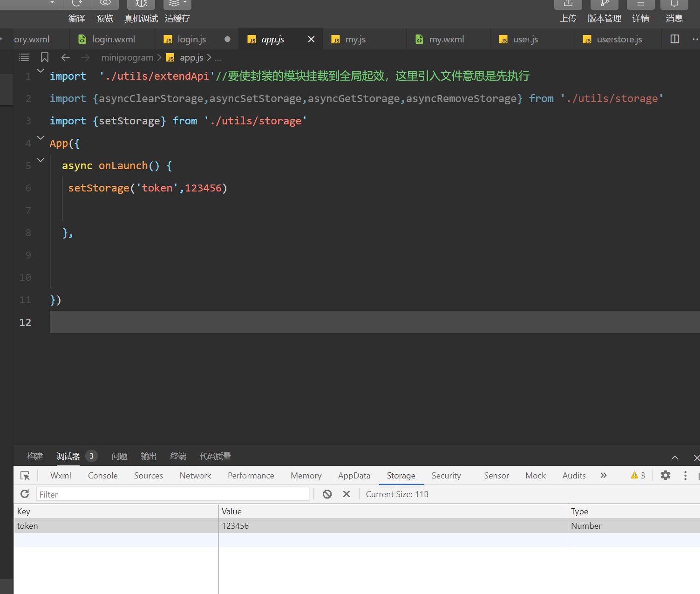Activate the element inspector picker
The height and width of the screenshot is (594, 700).
pyautogui.click(x=25, y=475)
